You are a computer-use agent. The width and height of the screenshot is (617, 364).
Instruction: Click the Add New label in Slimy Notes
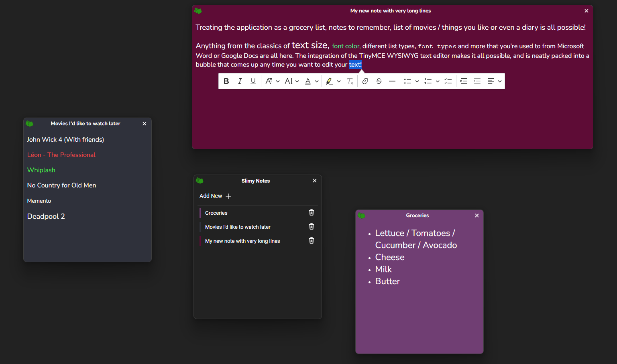(211, 196)
